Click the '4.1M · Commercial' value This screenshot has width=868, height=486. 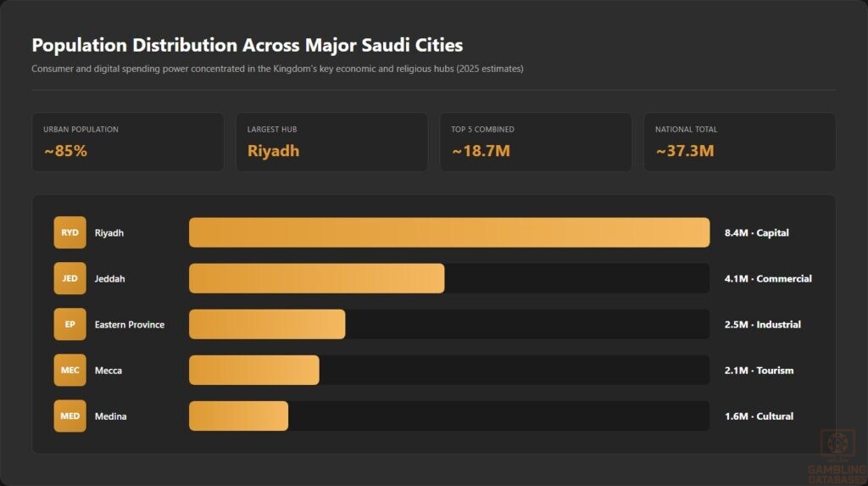click(x=768, y=279)
